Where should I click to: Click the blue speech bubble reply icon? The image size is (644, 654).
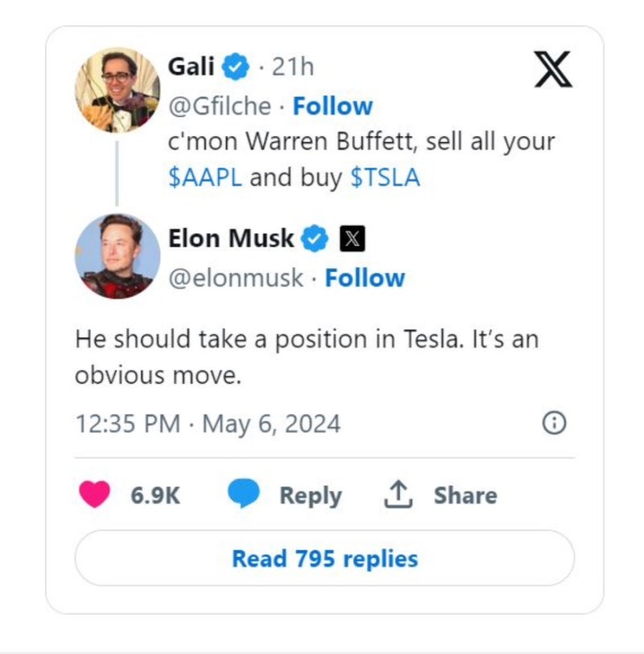point(243,494)
